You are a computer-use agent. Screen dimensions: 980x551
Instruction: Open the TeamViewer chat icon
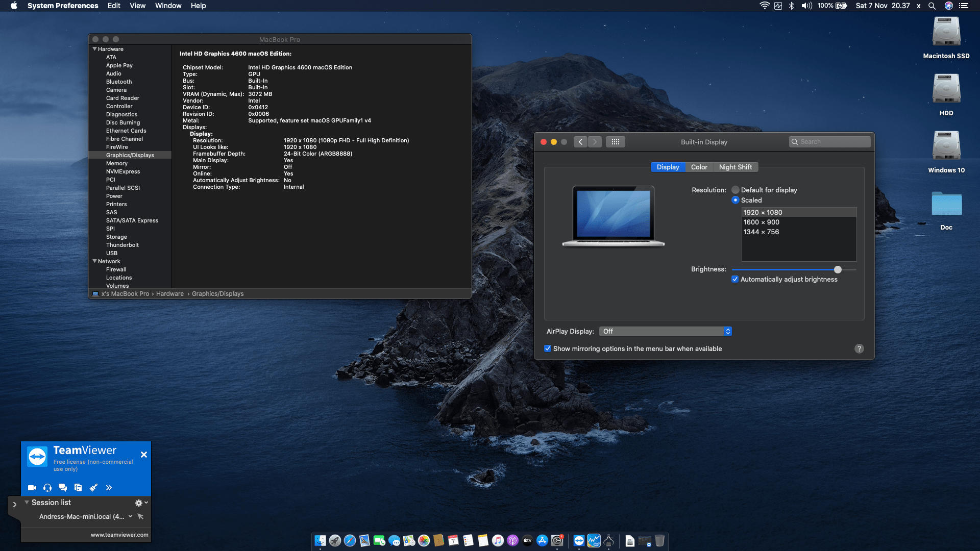tap(63, 487)
